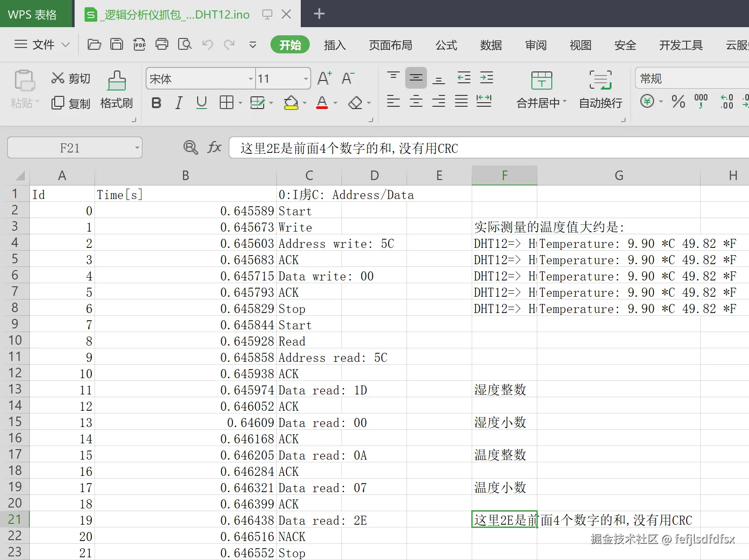Expand the font color dropdown arrow
The width and height of the screenshot is (749, 560).
[x=335, y=103]
